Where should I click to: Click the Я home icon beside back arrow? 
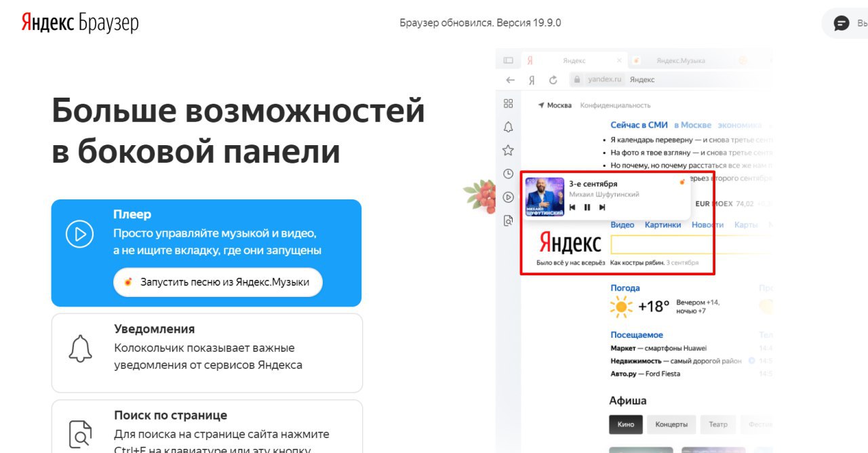click(532, 80)
